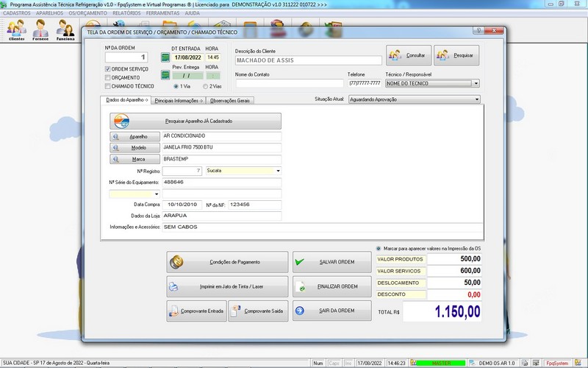Click the Nº Série do Equipamento field
588x368 pixels.
[x=222, y=183]
